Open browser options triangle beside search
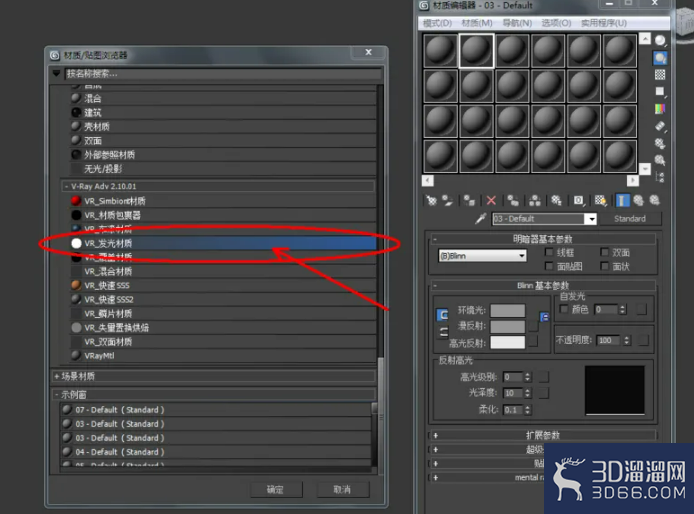This screenshot has height=514, width=694. pos(56,73)
